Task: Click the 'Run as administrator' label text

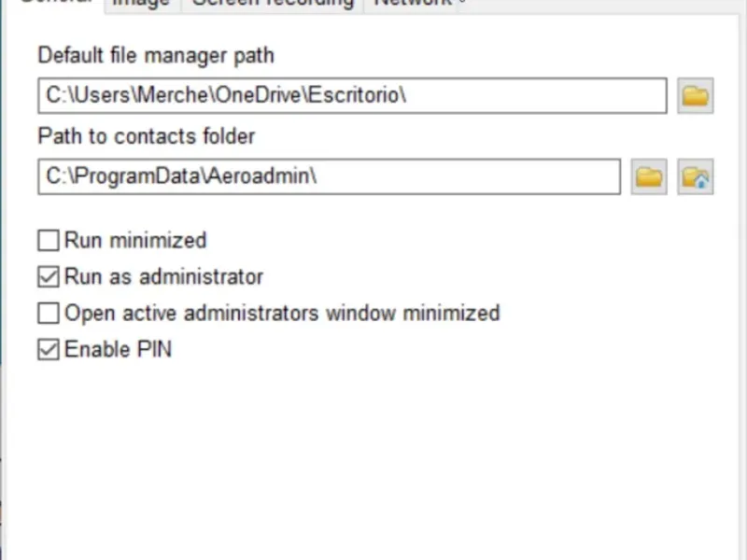Action: tap(163, 276)
